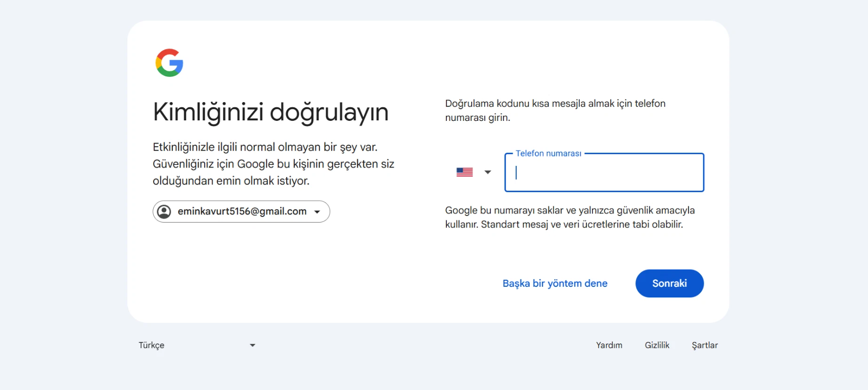Click the text starting 'Google bu numarayı saklar'
The height and width of the screenshot is (390, 868).
(570, 218)
